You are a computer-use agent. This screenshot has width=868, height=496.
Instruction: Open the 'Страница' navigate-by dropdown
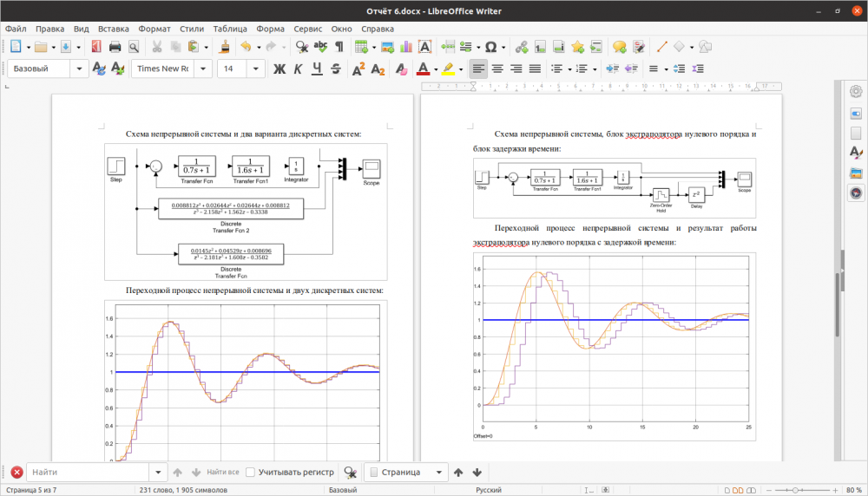coord(440,473)
